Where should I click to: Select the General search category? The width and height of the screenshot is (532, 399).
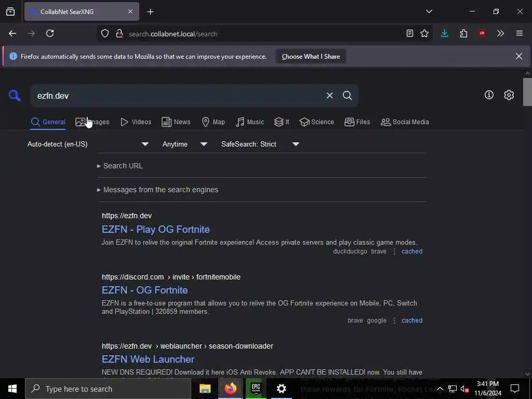pos(48,122)
